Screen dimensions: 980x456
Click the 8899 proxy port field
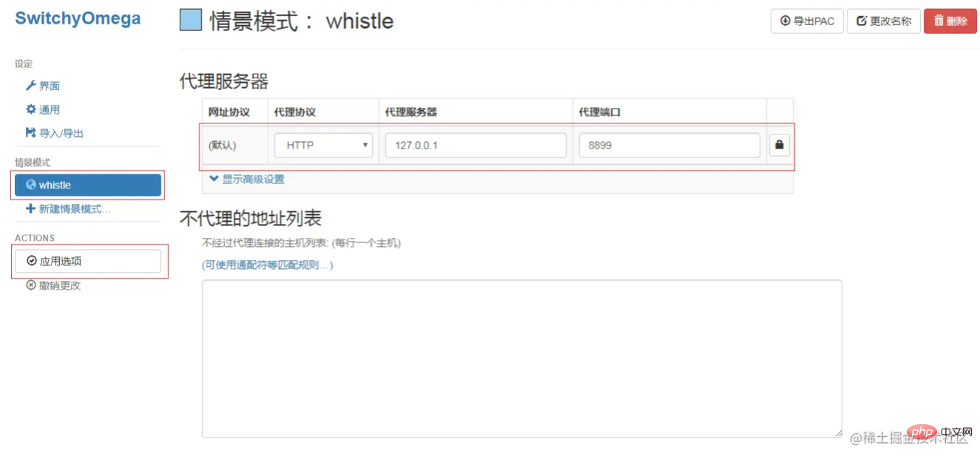pos(669,146)
